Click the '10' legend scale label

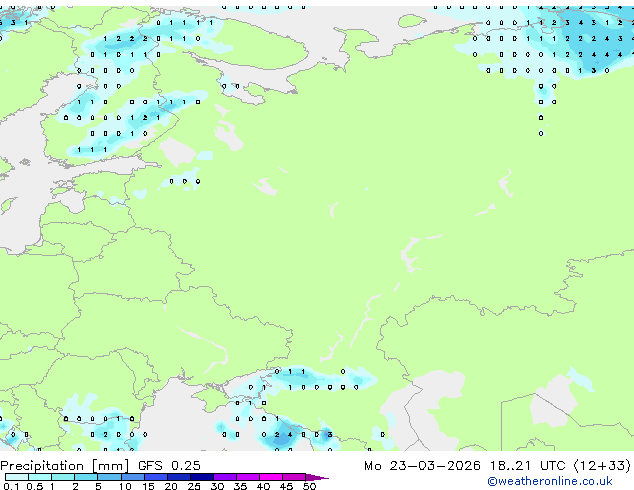point(125,486)
